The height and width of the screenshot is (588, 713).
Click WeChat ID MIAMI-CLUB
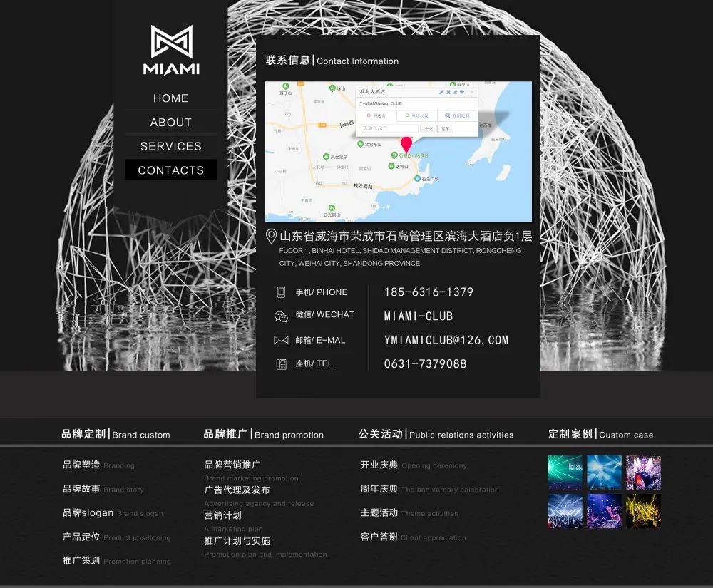pos(418,316)
